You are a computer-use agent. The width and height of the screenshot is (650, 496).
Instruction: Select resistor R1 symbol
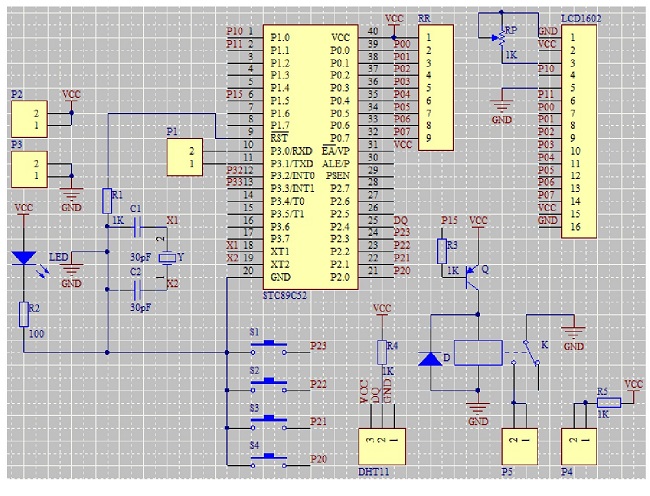click(x=107, y=201)
